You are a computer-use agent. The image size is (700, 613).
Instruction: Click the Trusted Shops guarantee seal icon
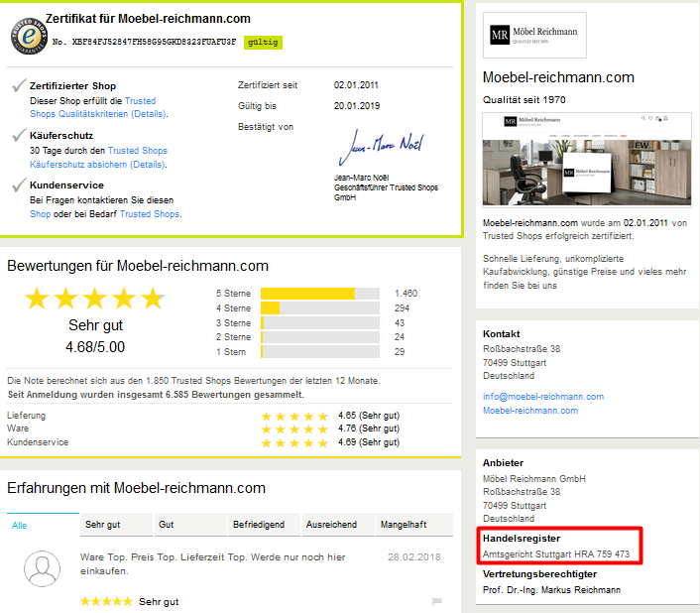[30, 36]
